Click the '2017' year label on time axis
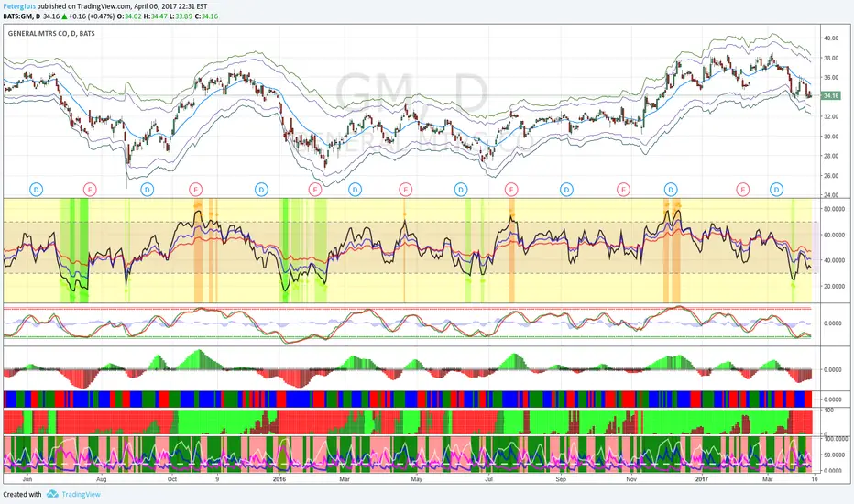Image resolution: width=854 pixels, height=504 pixels. pyautogui.click(x=702, y=479)
